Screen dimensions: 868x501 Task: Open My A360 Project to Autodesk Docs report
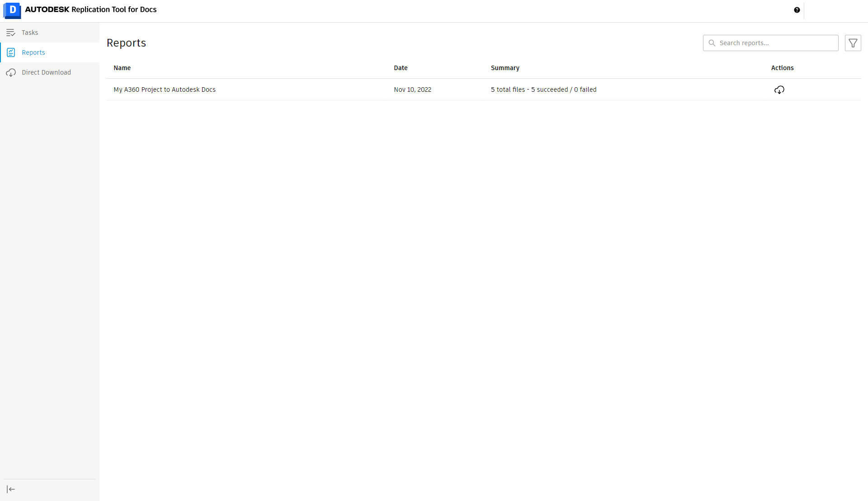165,90
